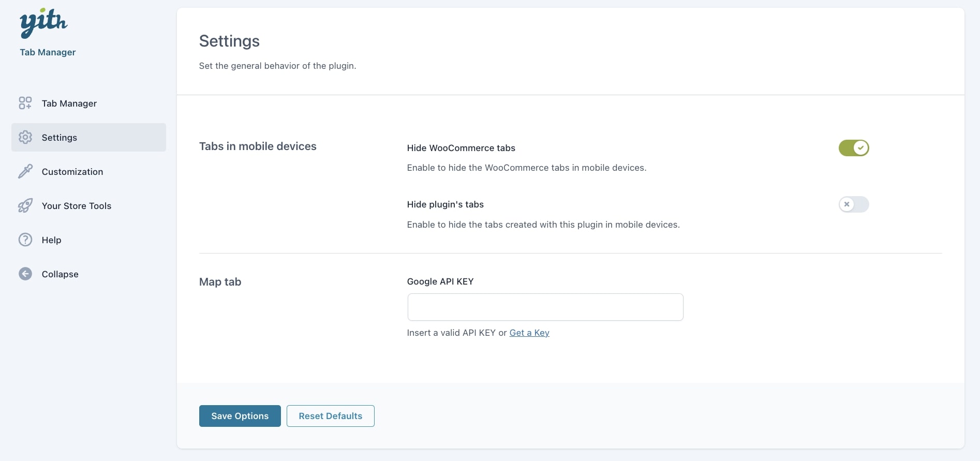This screenshot has width=980, height=461.
Task: Click the Help question mark icon
Action: 25,240
